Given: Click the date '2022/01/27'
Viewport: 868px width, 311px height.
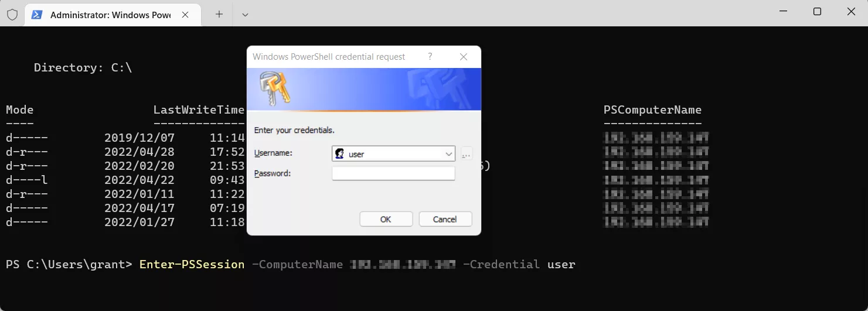Looking at the screenshot, I should [x=139, y=222].
